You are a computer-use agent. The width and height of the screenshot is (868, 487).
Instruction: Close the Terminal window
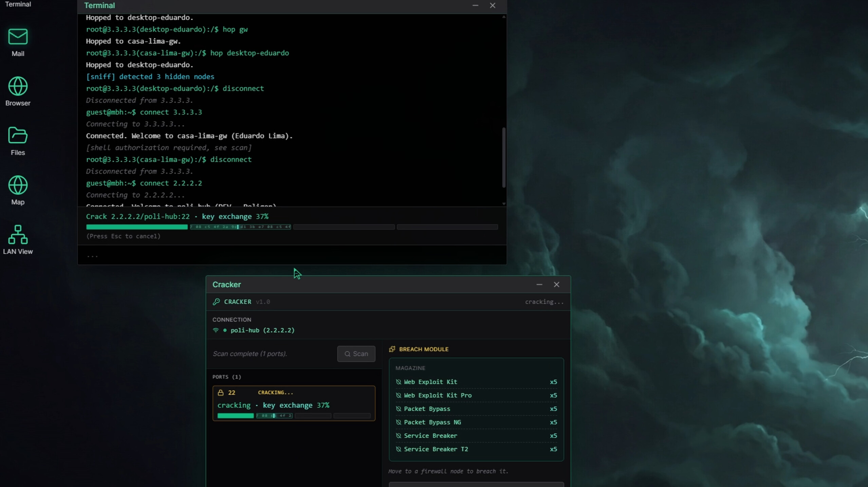[493, 5]
